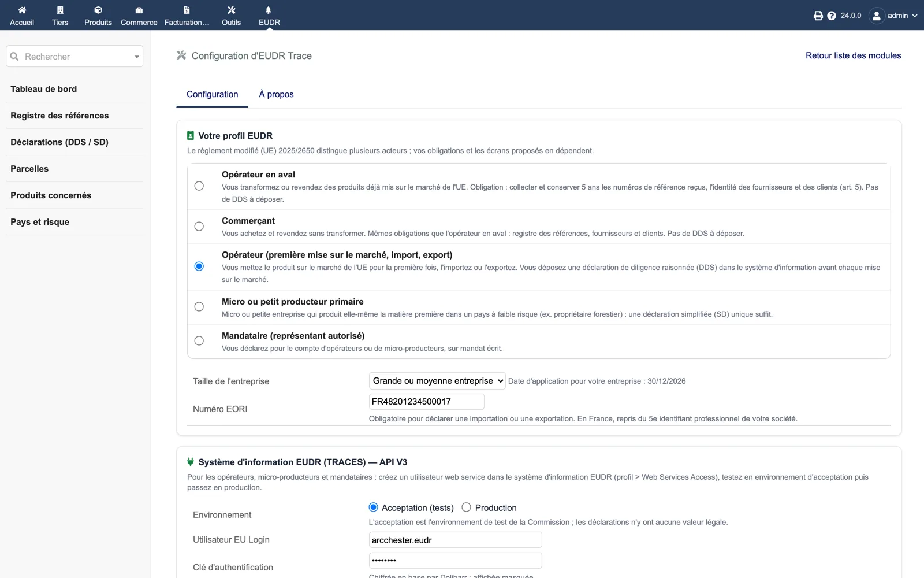Open the Facturation document icon

(x=187, y=10)
